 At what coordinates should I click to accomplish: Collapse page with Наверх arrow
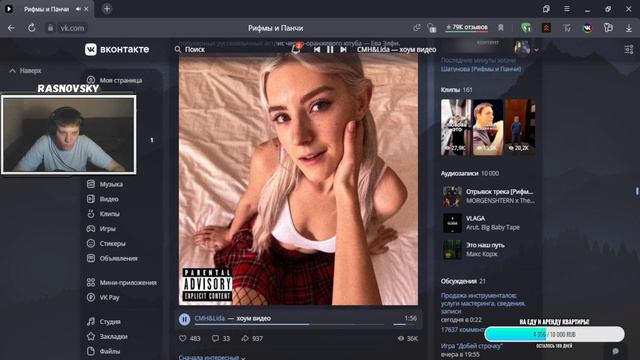tap(25, 71)
